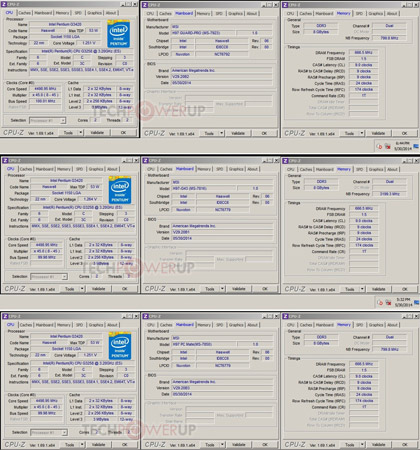
Task: Click CPU-Z title icon of H97 GUARD-PRO mainboard window
Action: tap(145, 5)
